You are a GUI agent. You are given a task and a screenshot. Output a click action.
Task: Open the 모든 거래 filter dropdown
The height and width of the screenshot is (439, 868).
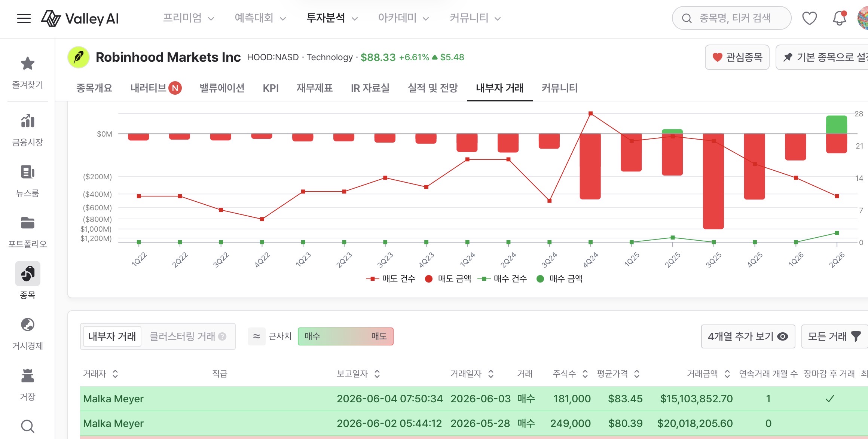click(835, 336)
